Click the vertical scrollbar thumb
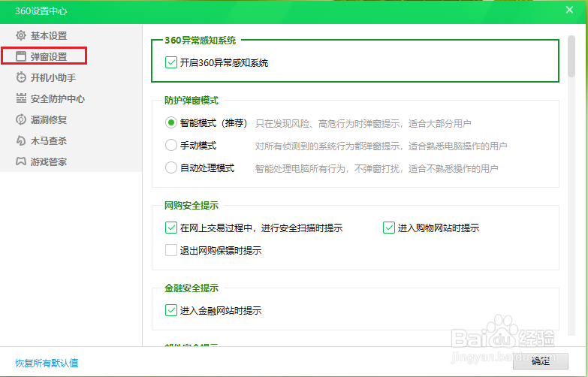The image size is (588, 377). coord(571,56)
